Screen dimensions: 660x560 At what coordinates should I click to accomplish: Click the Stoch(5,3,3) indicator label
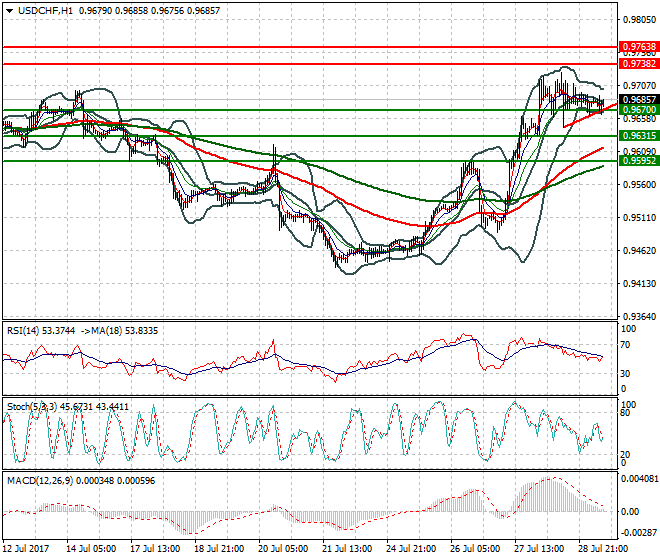[x=32, y=407]
